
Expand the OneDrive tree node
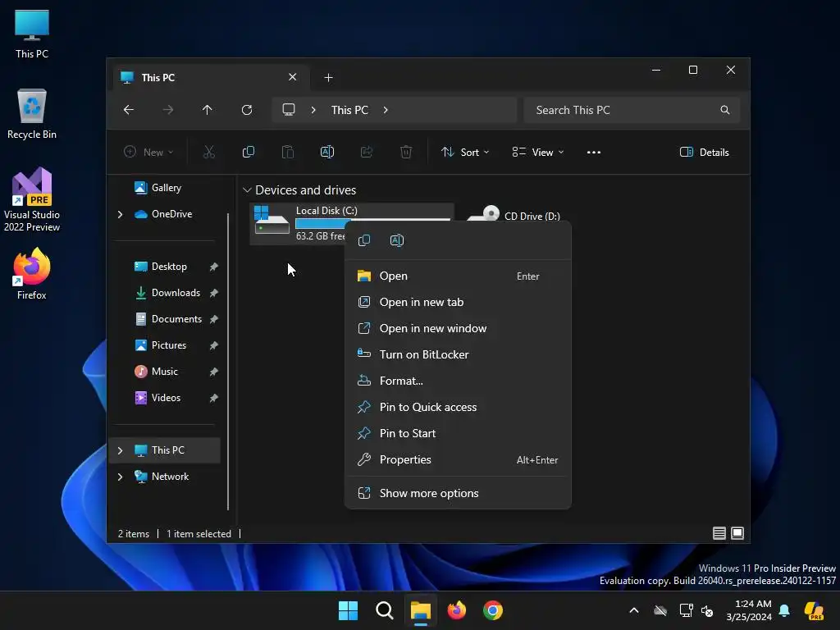click(x=120, y=214)
